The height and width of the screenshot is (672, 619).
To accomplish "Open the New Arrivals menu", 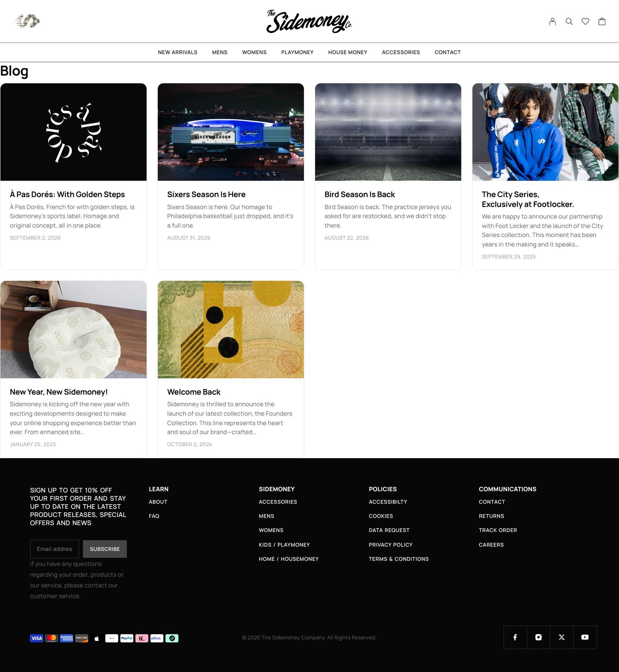I will pos(178,52).
